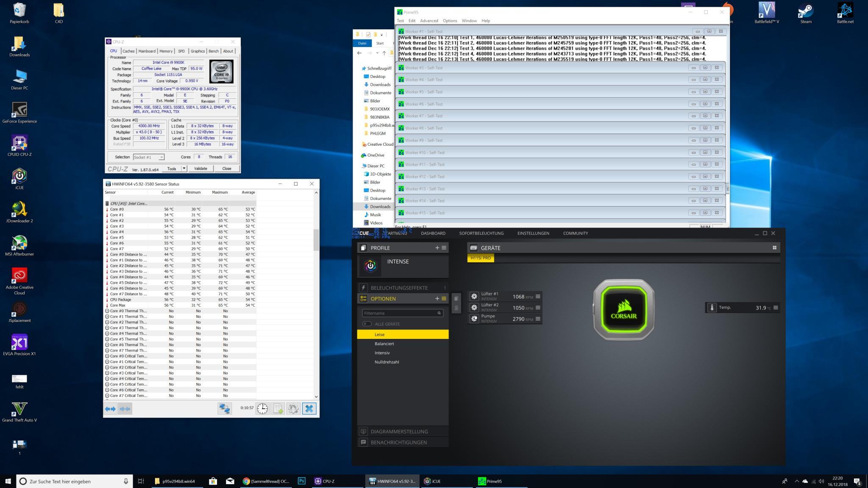Switch to the Caches tab in CPU-Z
The image size is (868, 488).
tap(128, 51)
